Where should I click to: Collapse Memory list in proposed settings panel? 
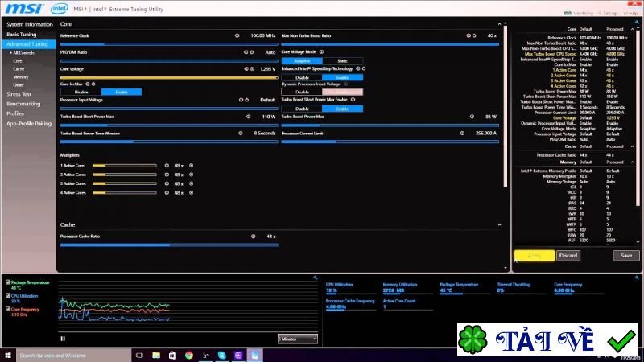pyautogui.click(x=632, y=162)
